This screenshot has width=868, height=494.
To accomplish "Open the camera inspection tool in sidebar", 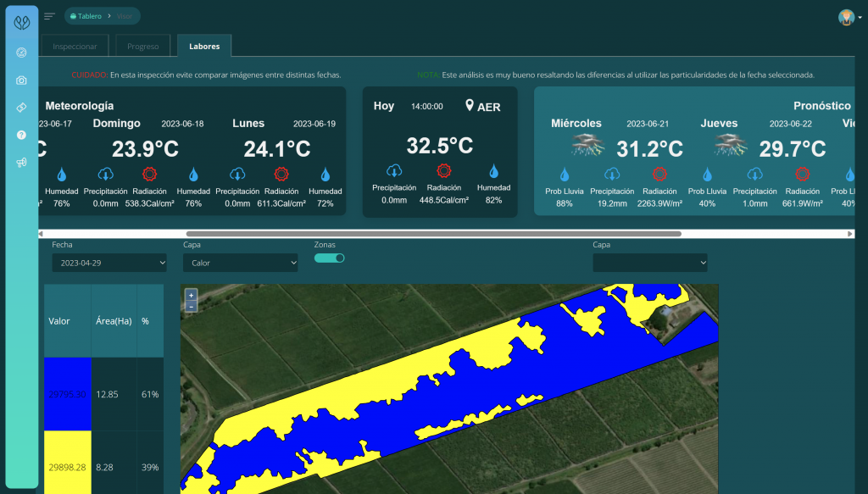I will pyautogui.click(x=21, y=80).
